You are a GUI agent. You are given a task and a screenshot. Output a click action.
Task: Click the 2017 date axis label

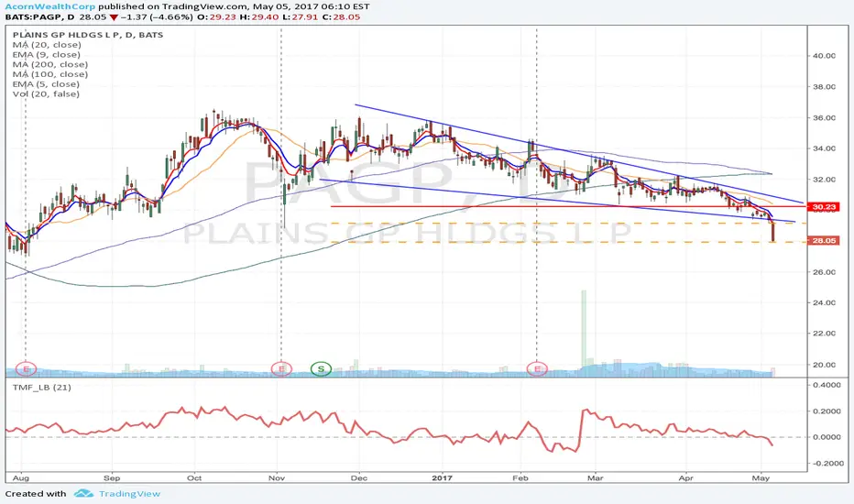tap(443, 477)
